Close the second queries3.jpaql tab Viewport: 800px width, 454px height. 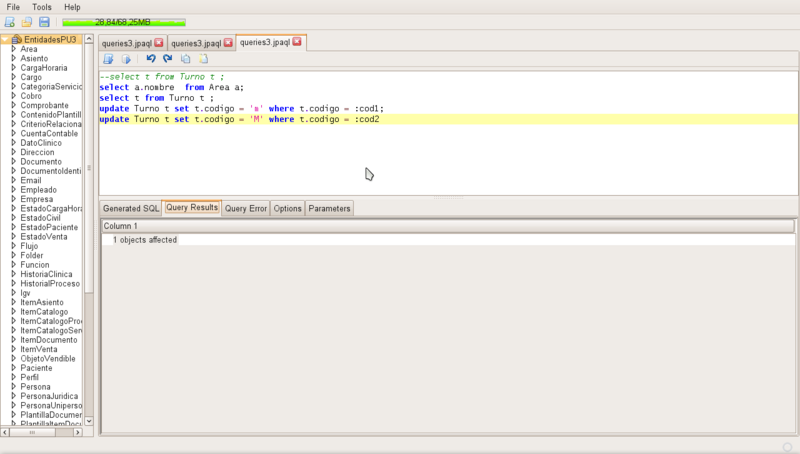228,43
